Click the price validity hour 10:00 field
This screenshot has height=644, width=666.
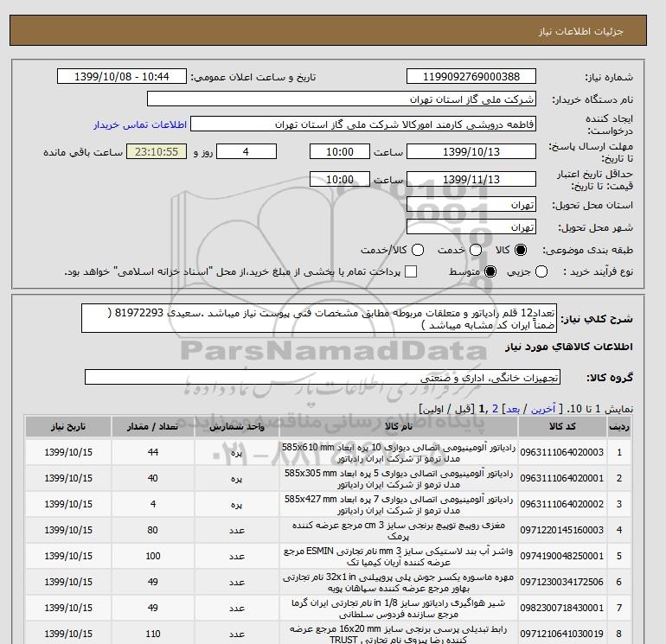pyautogui.click(x=339, y=179)
